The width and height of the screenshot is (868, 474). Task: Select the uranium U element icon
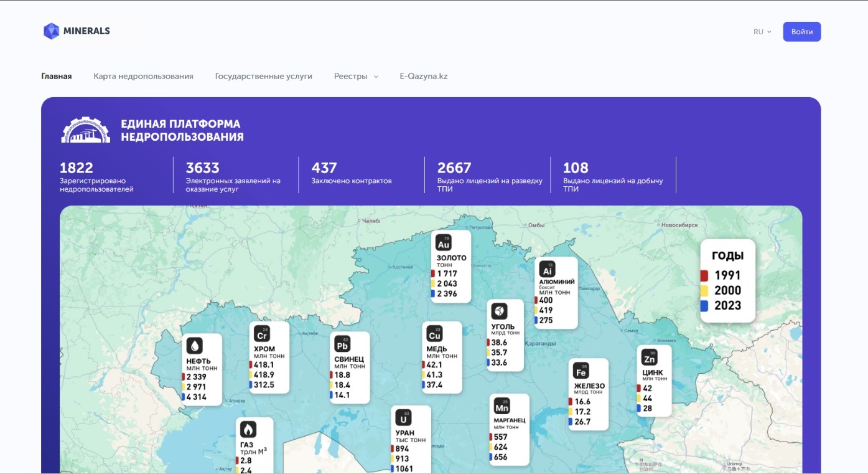pos(404,418)
